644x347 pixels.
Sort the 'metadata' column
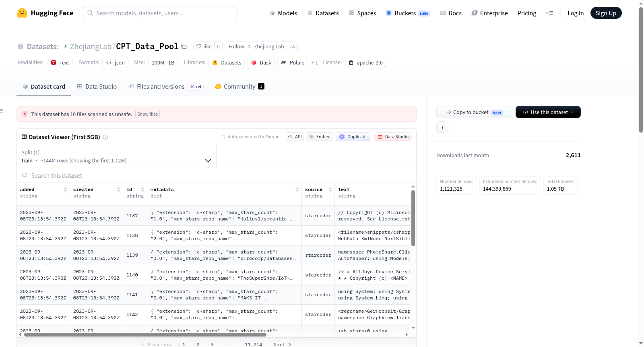pos(297,189)
